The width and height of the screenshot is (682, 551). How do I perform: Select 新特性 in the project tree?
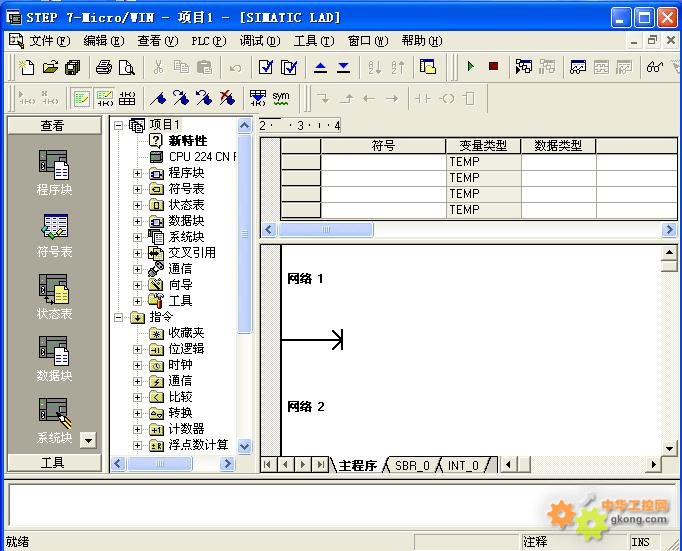point(188,141)
